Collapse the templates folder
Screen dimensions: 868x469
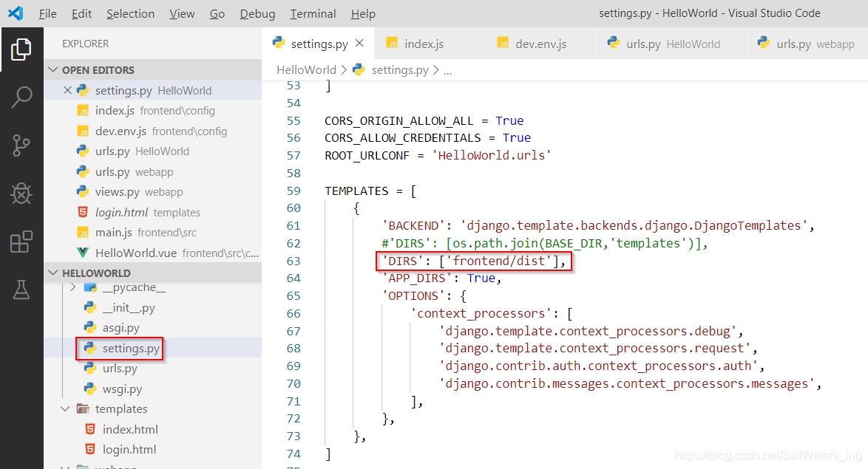tap(65, 408)
